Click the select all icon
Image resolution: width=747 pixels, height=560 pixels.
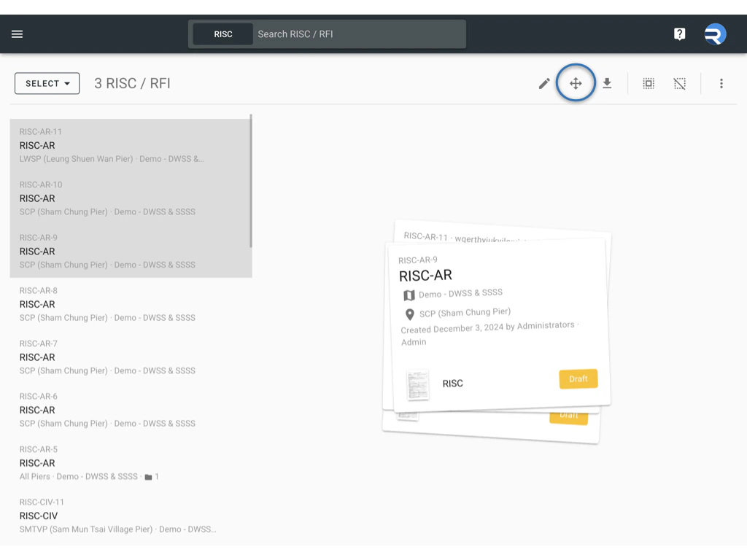click(649, 83)
